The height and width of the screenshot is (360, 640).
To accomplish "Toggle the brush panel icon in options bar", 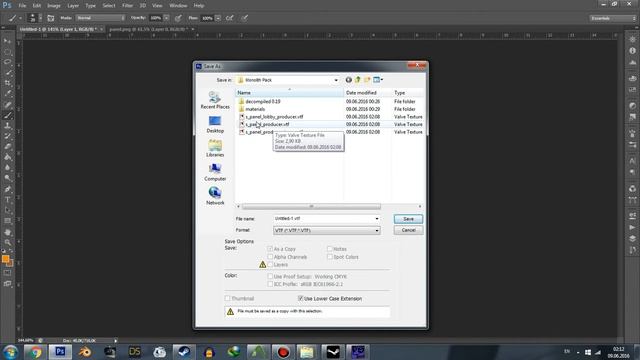I will (51, 18).
